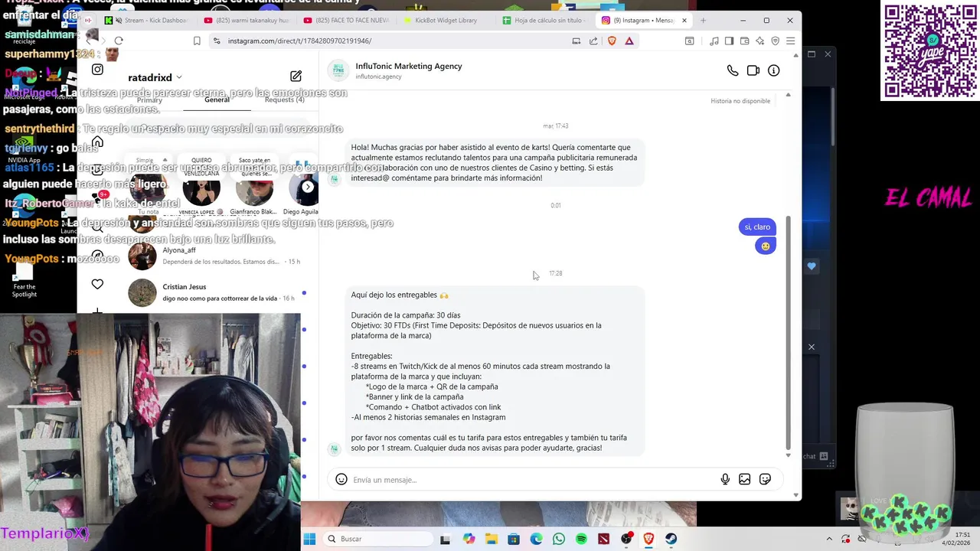Click the address bar URL
This screenshot has width=980, height=551.
point(299,41)
